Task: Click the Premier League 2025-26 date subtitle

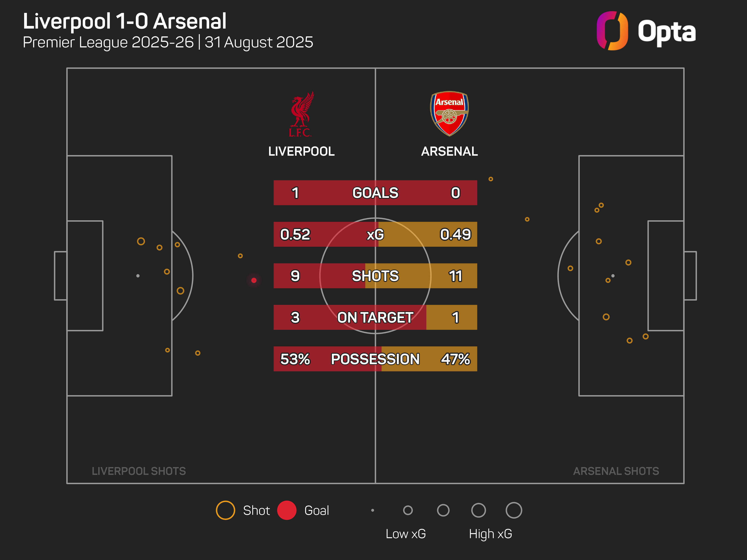Action: pos(168,43)
